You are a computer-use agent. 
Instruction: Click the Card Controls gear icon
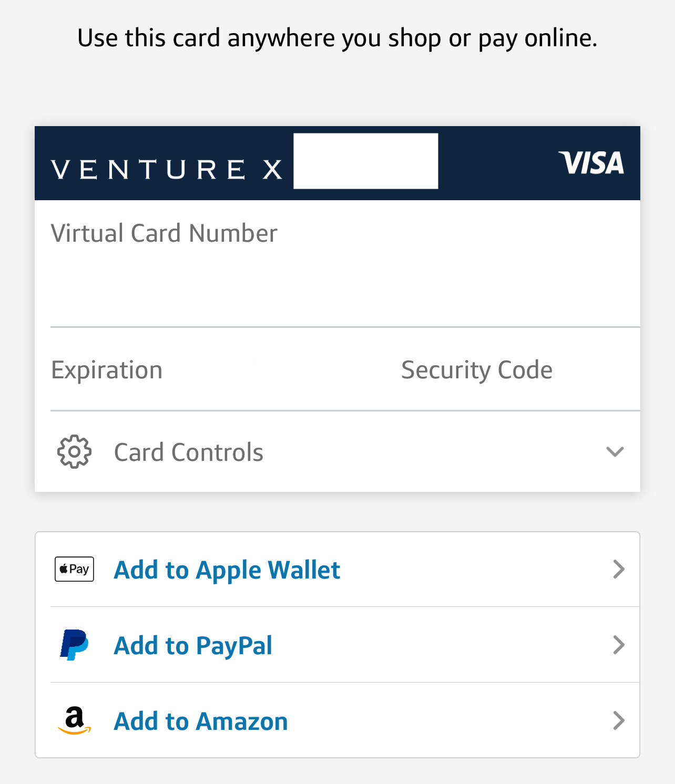(x=74, y=451)
